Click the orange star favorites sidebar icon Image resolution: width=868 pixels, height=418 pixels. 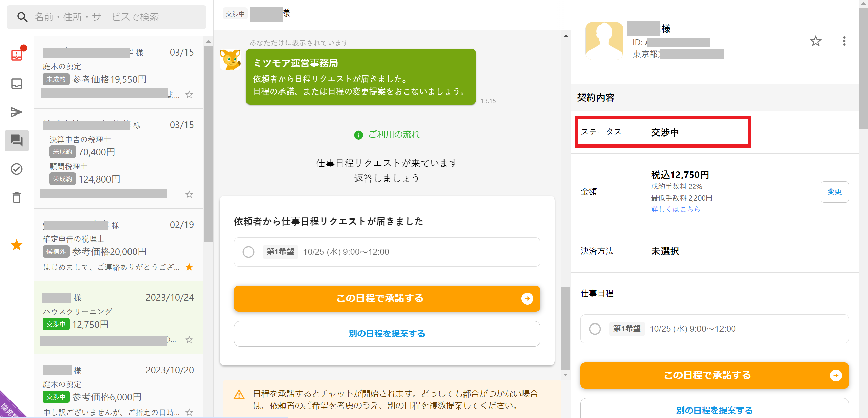(17, 245)
